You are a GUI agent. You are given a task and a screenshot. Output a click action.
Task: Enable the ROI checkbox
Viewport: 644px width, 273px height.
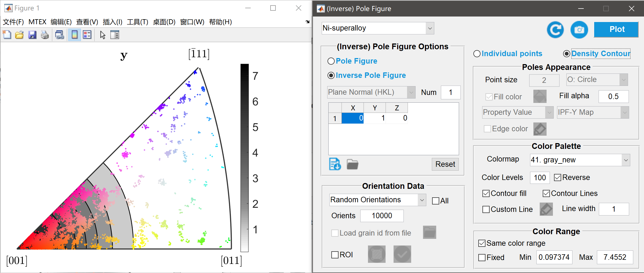[335, 255]
